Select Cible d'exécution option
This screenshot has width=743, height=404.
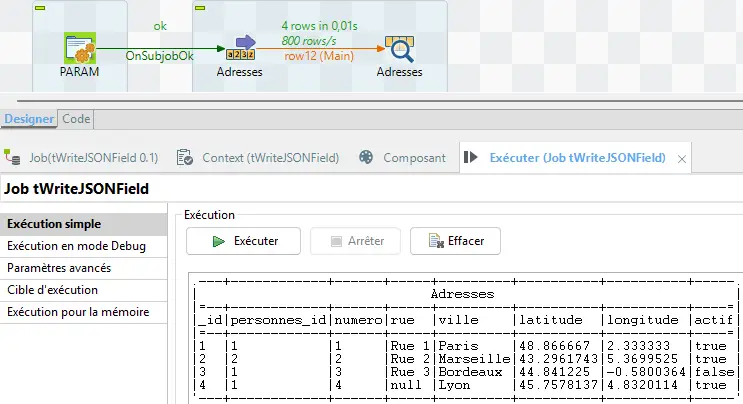click(52, 290)
